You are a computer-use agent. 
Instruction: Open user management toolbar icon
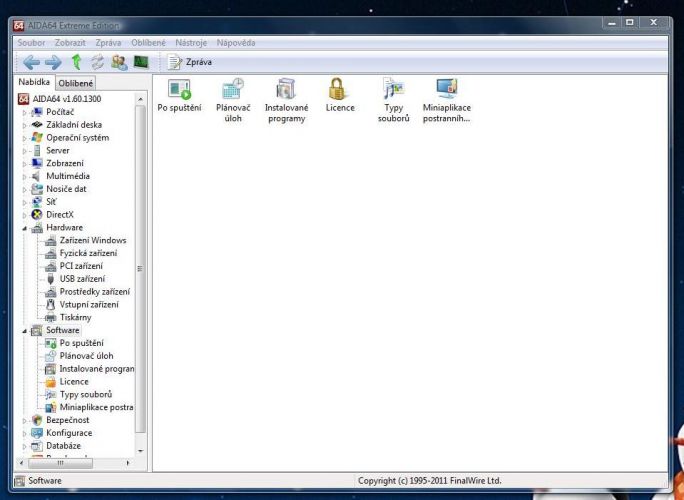click(119, 62)
